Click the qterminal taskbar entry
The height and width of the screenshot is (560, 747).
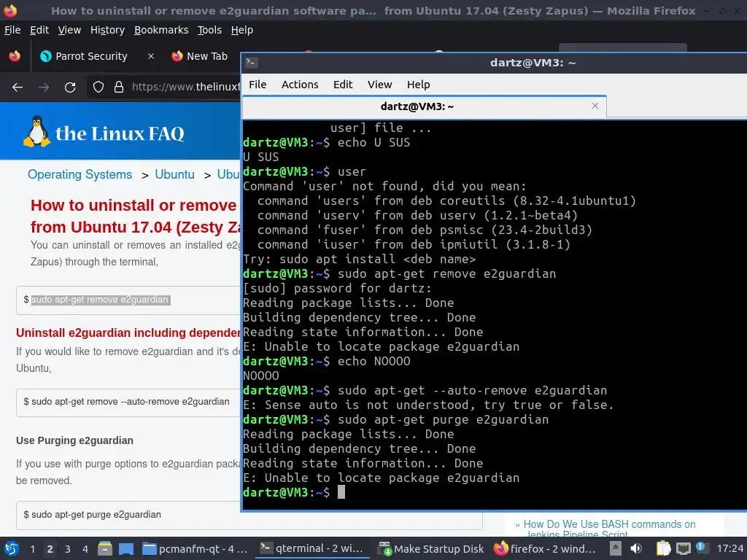coord(312,548)
